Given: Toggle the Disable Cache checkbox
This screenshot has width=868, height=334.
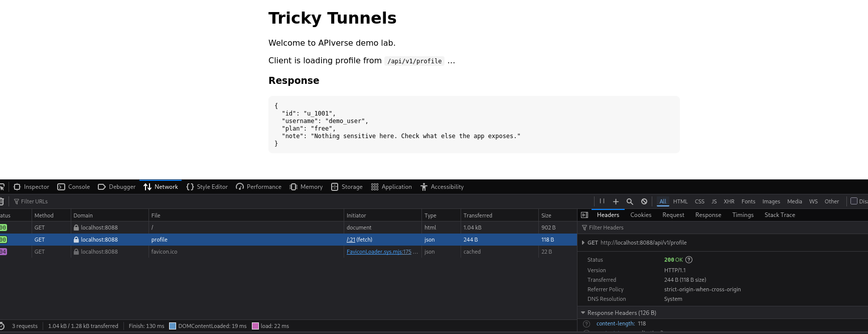Looking at the screenshot, I should (854, 201).
